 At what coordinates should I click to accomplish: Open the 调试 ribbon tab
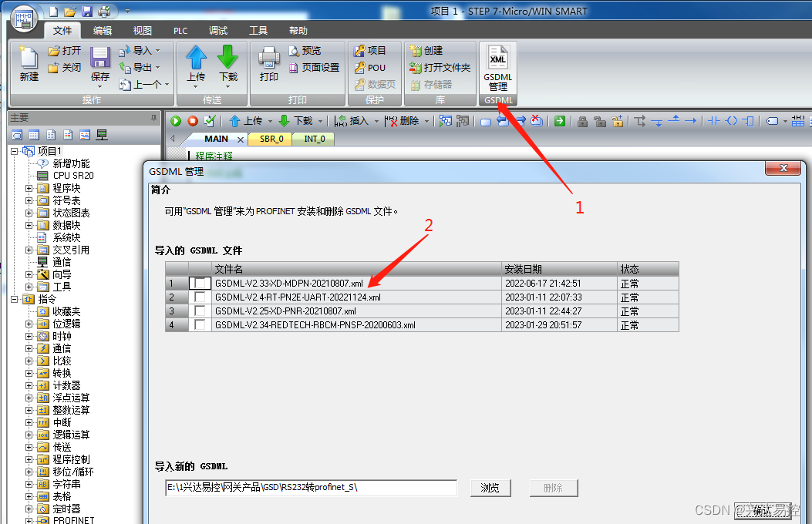[218, 31]
